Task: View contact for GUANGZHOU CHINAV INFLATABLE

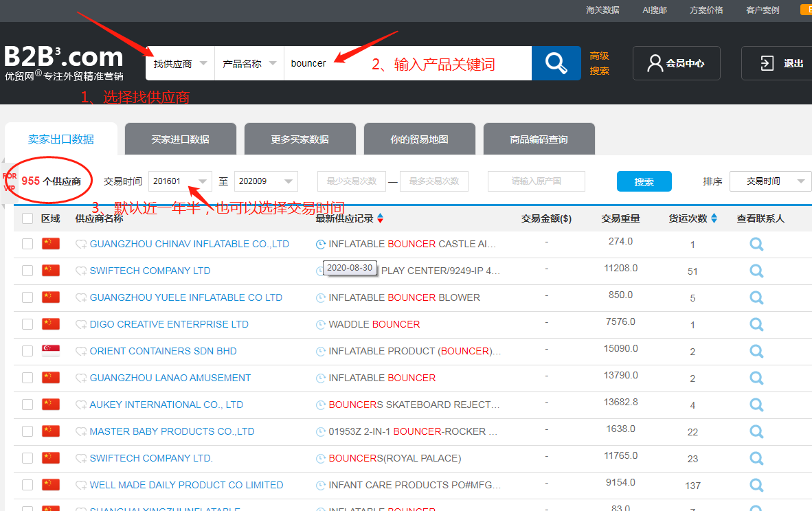Action: tap(756, 244)
